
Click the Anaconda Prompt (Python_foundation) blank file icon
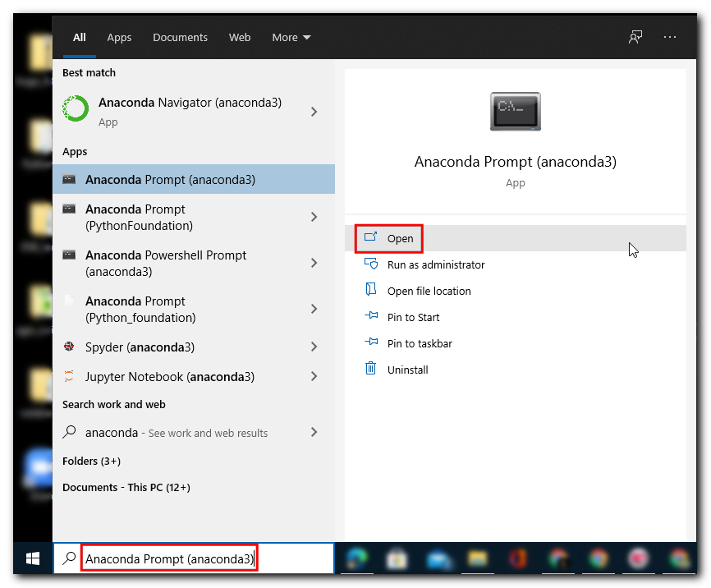click(69, 301)
